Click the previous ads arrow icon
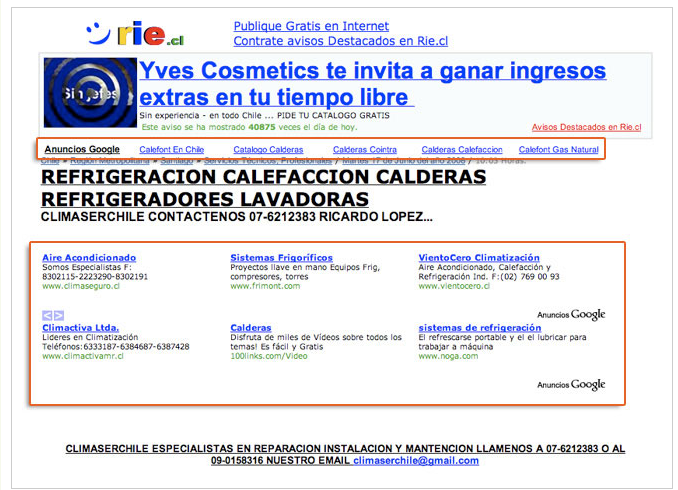 click(x=47, y=315)
